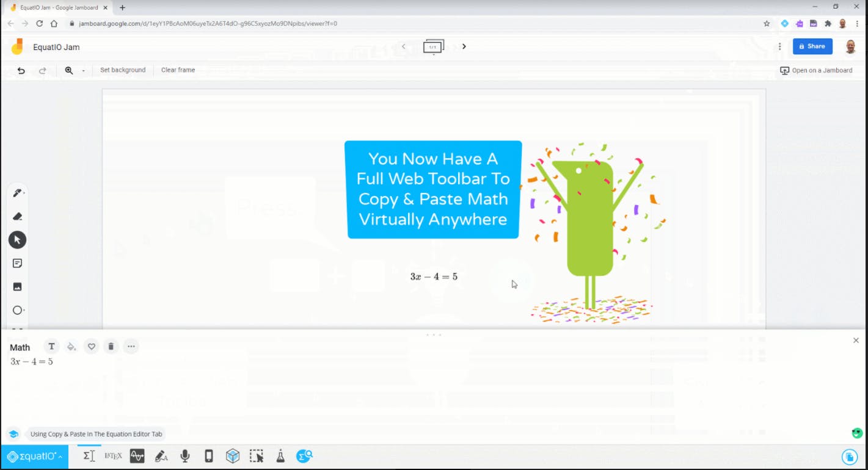Open more options menu in Math panel
This screenshot has height=470, width=868.
click(x=131, y=346)
